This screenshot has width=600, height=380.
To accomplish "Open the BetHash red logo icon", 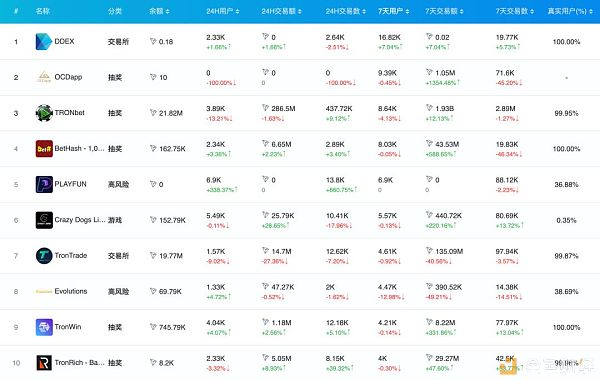I will pos(44,149).
